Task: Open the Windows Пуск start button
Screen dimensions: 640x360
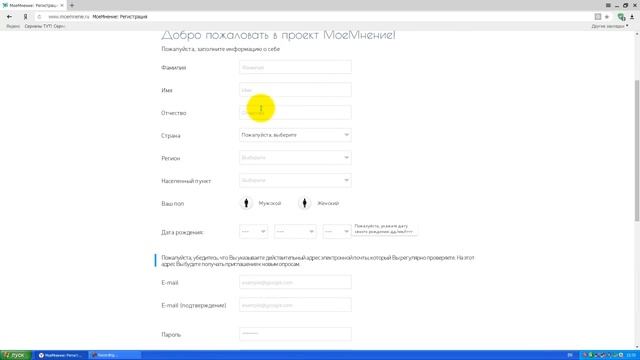Action: 16,355
